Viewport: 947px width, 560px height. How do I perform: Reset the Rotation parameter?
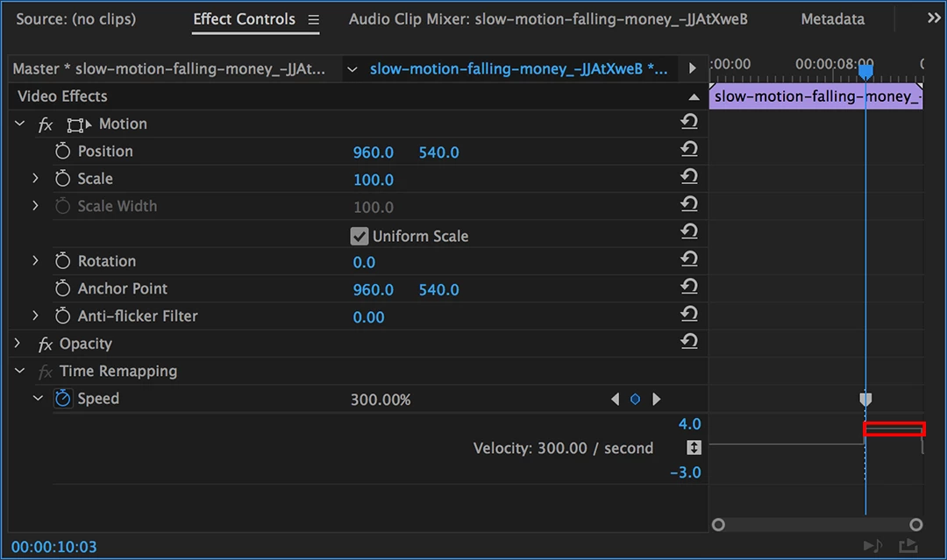pyautogui.click(x=689, y=259)
